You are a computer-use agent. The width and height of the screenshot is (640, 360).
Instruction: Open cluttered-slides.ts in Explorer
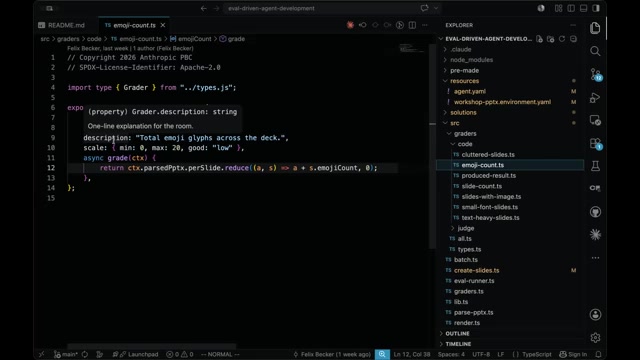coord(488,155)
